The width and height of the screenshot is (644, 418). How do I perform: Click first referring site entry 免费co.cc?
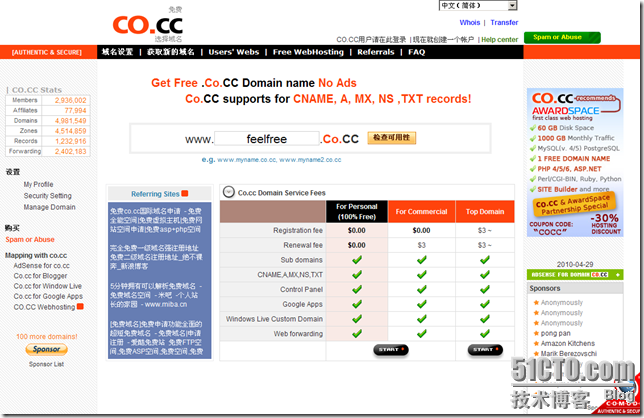156,220
